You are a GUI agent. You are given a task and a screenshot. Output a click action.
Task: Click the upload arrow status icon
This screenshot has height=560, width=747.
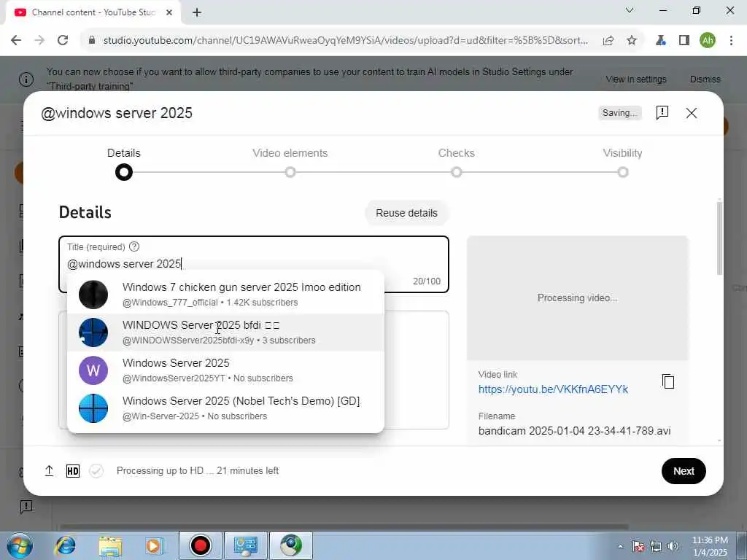[x=49, y=471]
